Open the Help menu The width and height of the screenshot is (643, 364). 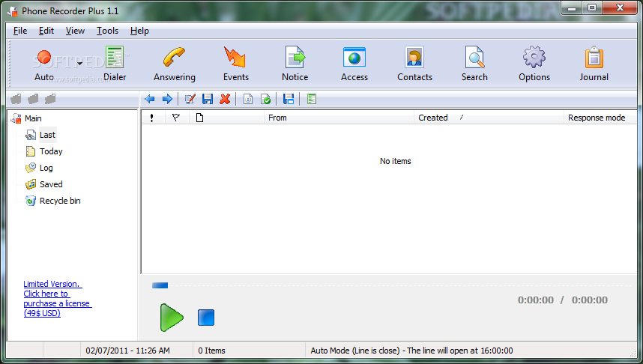coord(139,31)
